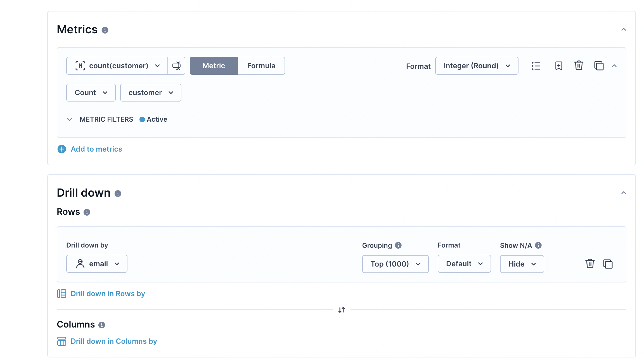This screenshot has width=644, height=358.
Task: Open the Columns info icon
Action: 102,325
